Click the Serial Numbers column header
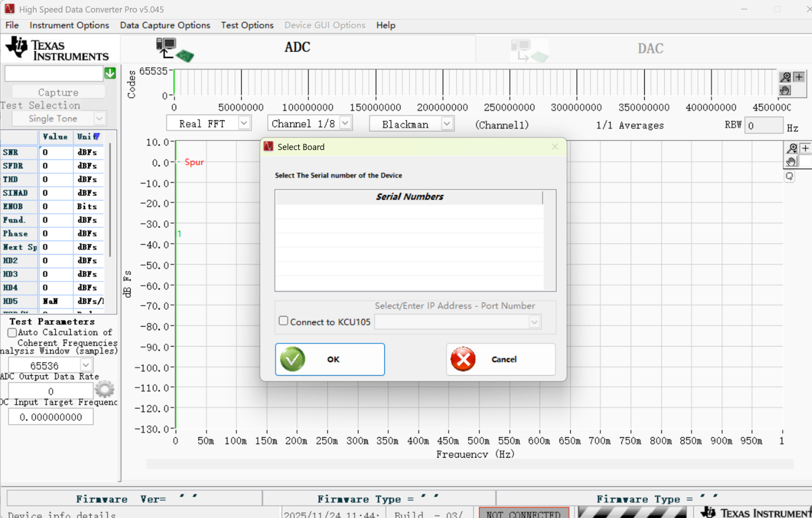 [x=409, y=197]
